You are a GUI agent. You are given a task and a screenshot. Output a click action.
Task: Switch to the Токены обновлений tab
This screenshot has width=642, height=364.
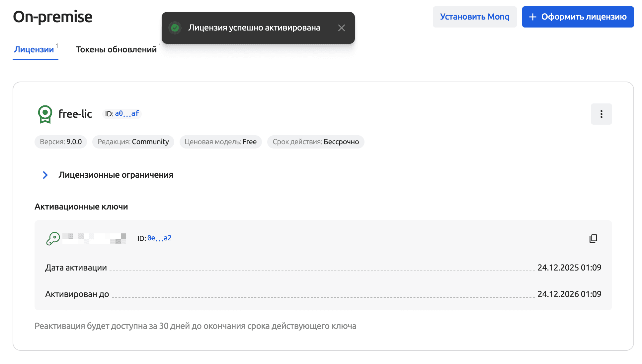pyautogui.click(x=116, y=49)
